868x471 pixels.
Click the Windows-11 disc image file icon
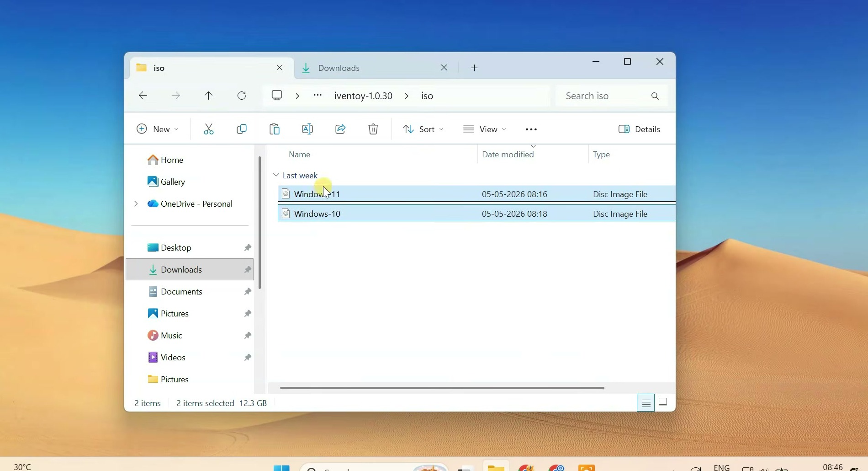[x=286, y=193]
